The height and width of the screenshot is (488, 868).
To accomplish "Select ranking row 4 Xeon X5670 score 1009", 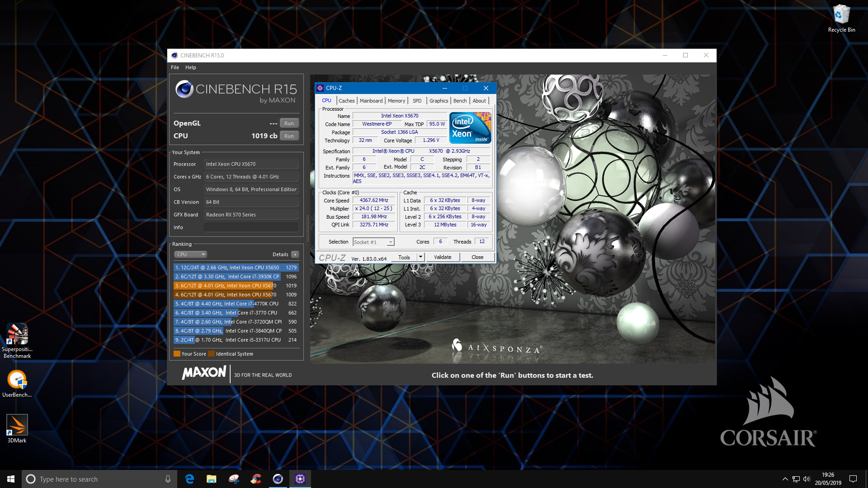I will pyautogui.click(x=236, y=295).
